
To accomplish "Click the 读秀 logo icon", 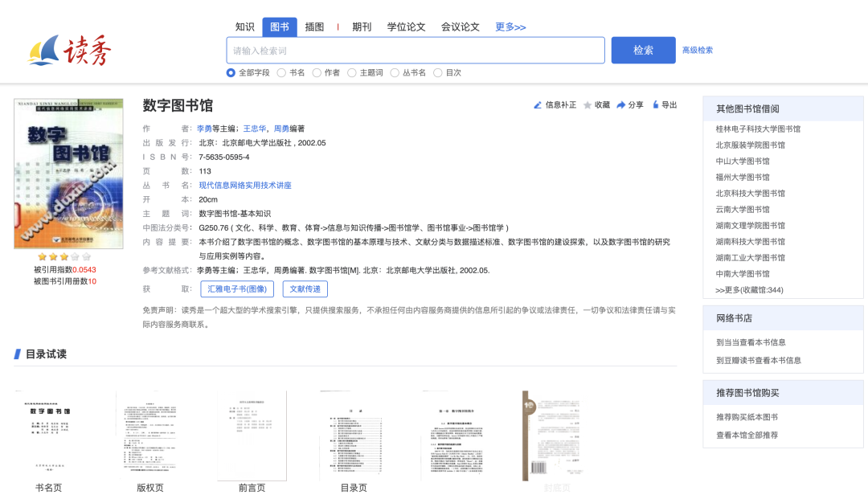I will [x=69, y=50].
